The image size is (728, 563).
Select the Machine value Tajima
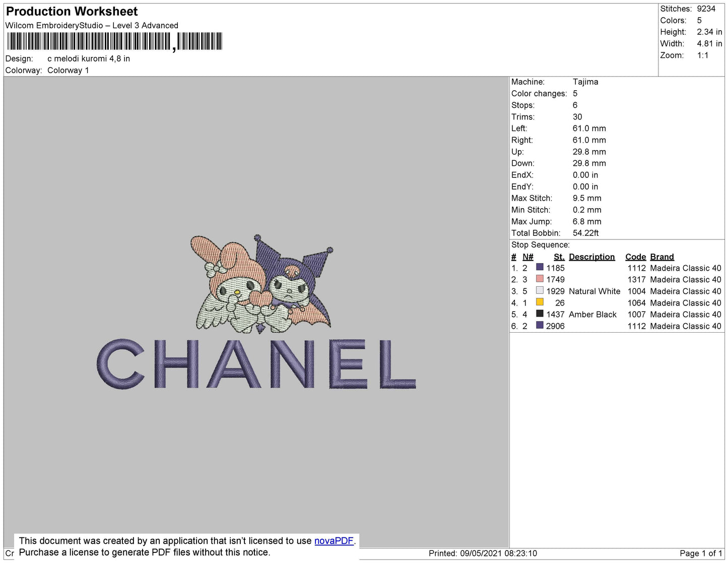click(x=585, y=82)
